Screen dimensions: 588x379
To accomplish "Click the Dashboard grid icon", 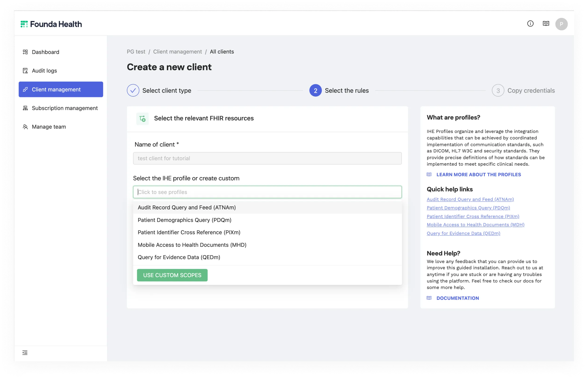I will [25, 52].
